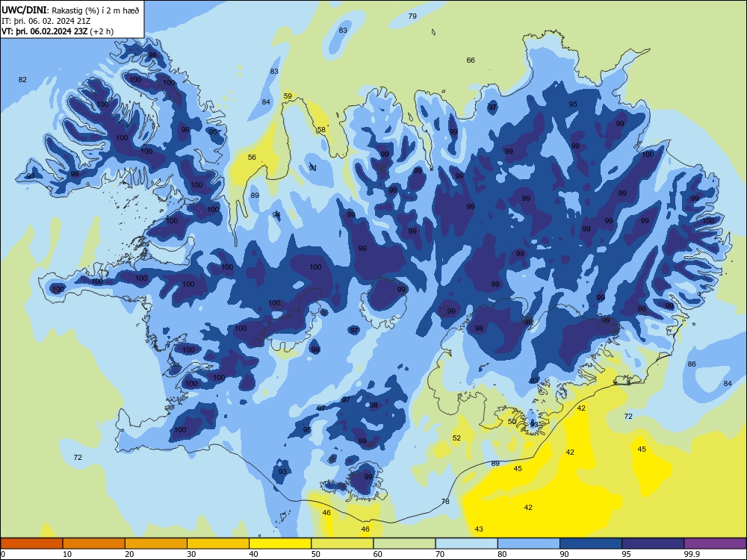Pick the light green 60–70 legend swatch
Screen dimensions: 747x560
[404, 544]
